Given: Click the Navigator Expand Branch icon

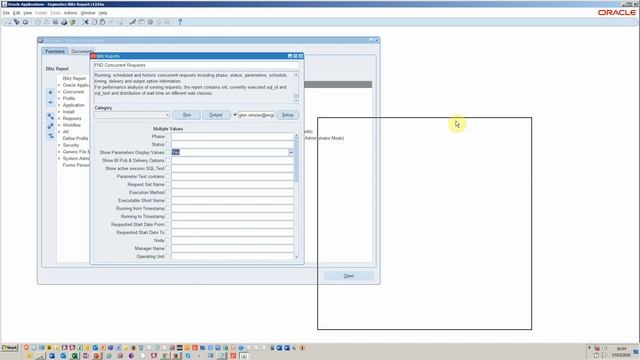Looking at the screenshot, I should (50, 117).
